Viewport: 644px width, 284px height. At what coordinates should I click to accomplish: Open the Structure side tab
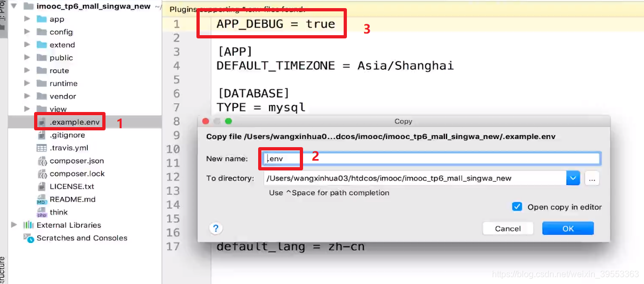point(3,268)
